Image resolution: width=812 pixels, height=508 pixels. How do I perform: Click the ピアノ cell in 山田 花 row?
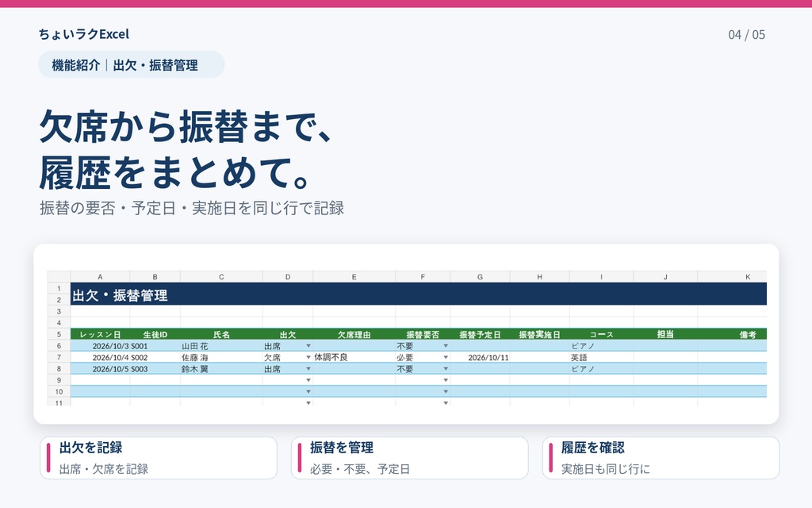point(601,346)
